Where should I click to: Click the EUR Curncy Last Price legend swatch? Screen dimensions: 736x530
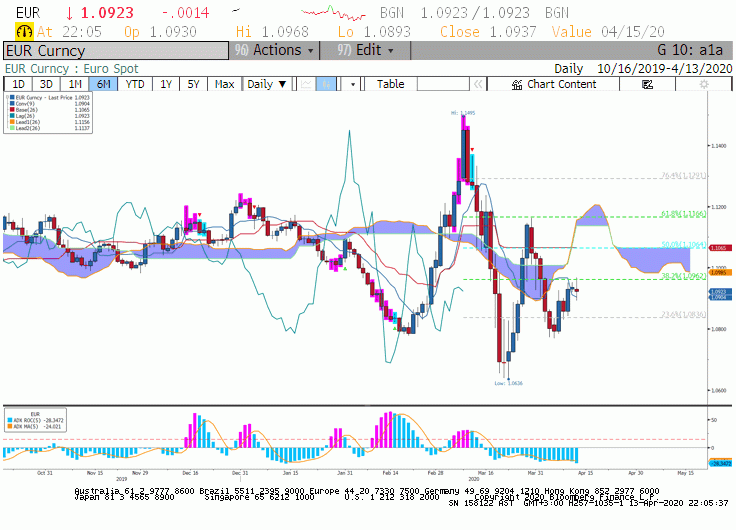point(12,98)
